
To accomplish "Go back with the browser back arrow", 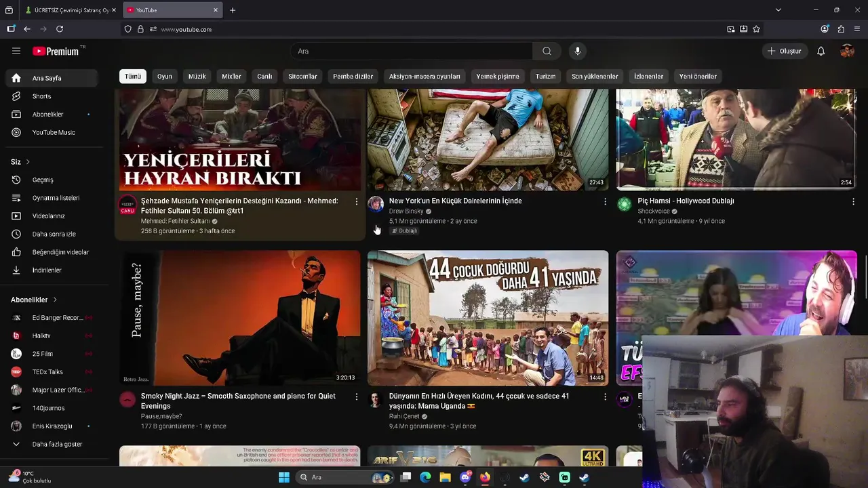I will [x=27, y=29].
